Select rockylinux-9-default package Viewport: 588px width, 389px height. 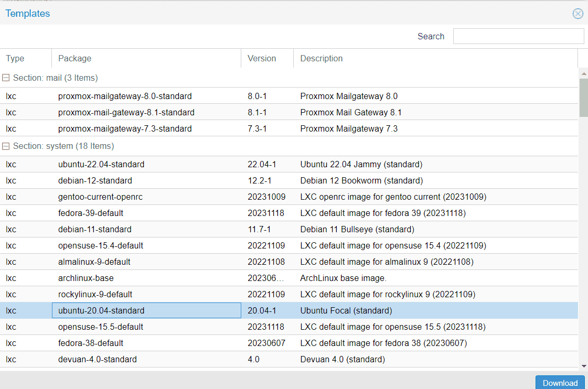coord(95,295)
